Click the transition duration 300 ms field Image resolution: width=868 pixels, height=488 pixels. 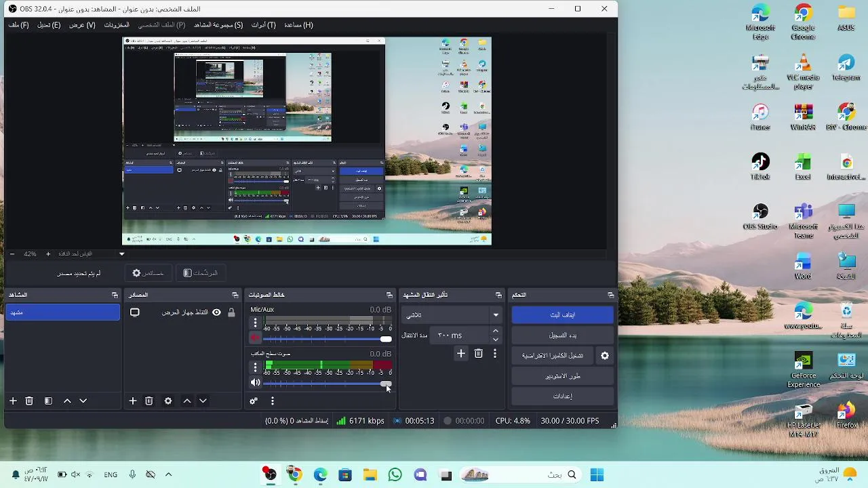[x=460, y=335]
